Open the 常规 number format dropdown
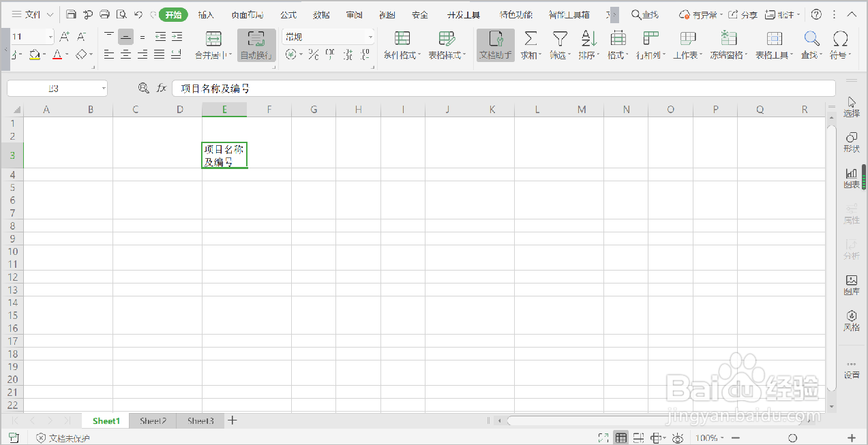 pos(329,35)
